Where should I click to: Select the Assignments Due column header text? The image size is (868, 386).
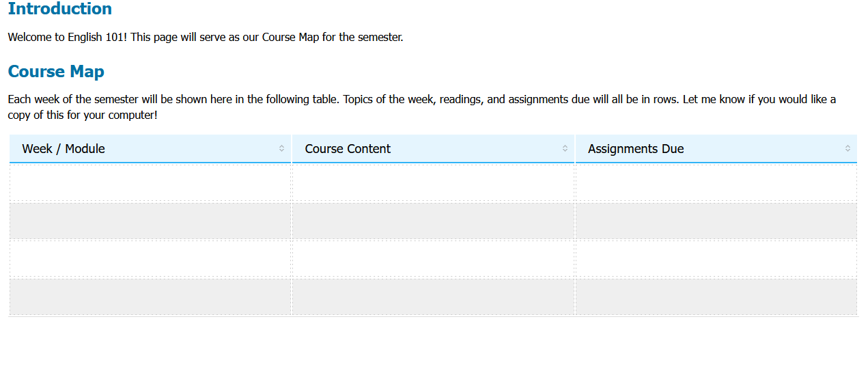(x=635, y=149)
